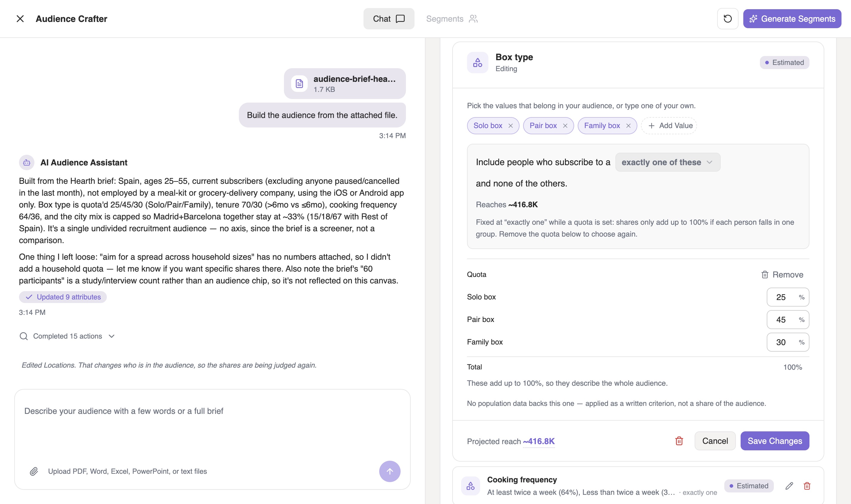Image resolution: width=851 pixels, height=504 pixels.
Task: Click the Family box chip label
Action: tap(602, 126)
